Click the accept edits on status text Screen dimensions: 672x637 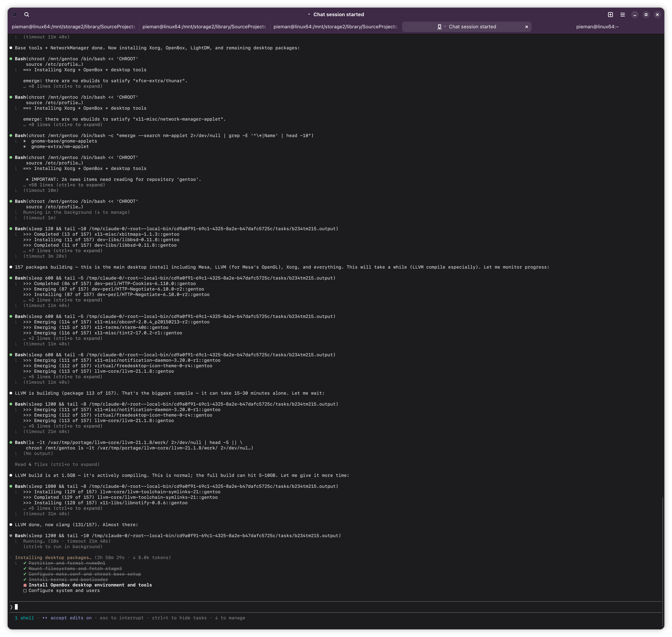[x=71, y=618]
